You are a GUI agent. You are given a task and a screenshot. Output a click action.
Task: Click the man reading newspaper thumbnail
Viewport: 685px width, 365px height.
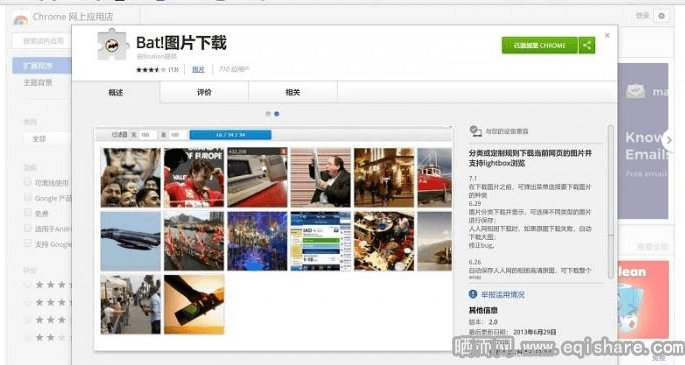321,177
